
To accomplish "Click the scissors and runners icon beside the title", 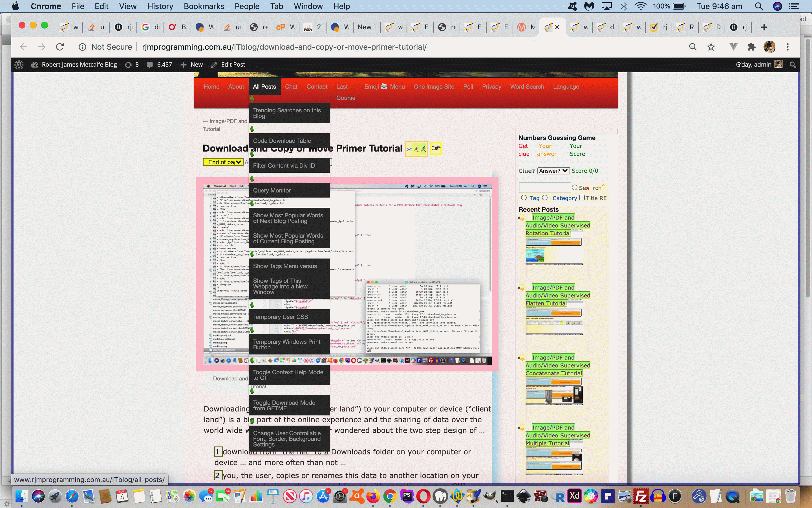I will [x=416, y=149].
